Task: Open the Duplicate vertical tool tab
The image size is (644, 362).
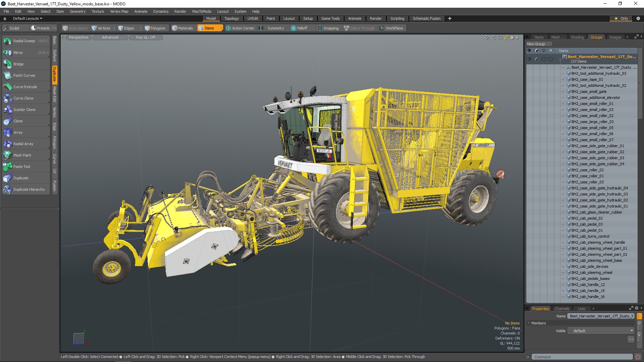Action: coord(54,74)
